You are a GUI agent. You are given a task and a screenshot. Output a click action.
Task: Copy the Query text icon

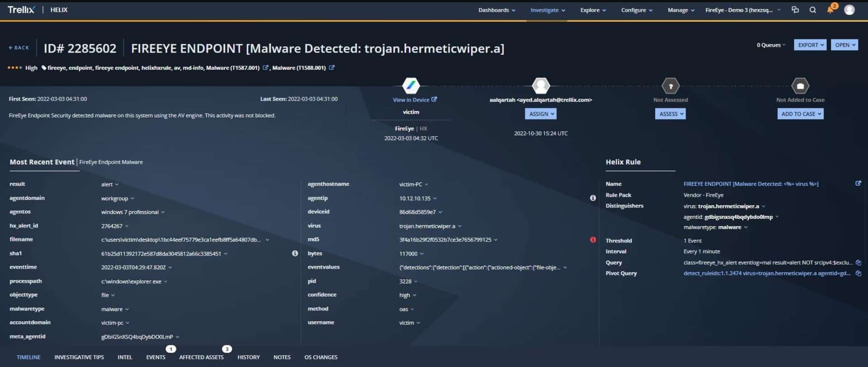[858, 262]
